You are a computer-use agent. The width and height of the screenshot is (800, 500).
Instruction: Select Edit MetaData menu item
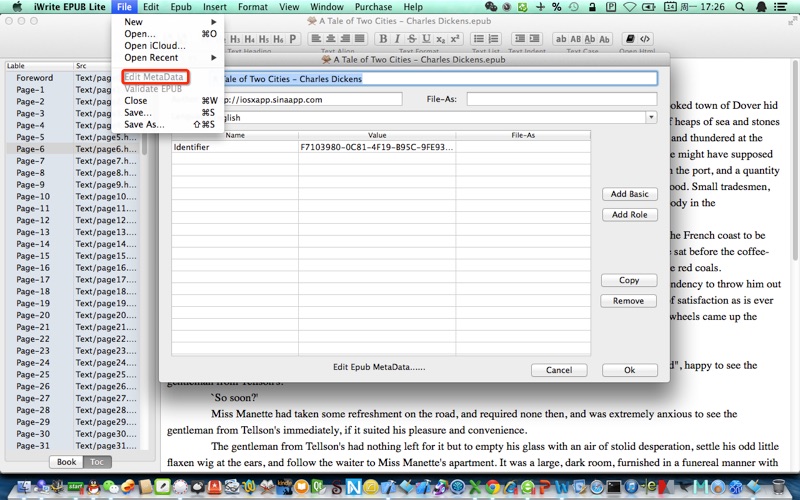pos(168,77)
